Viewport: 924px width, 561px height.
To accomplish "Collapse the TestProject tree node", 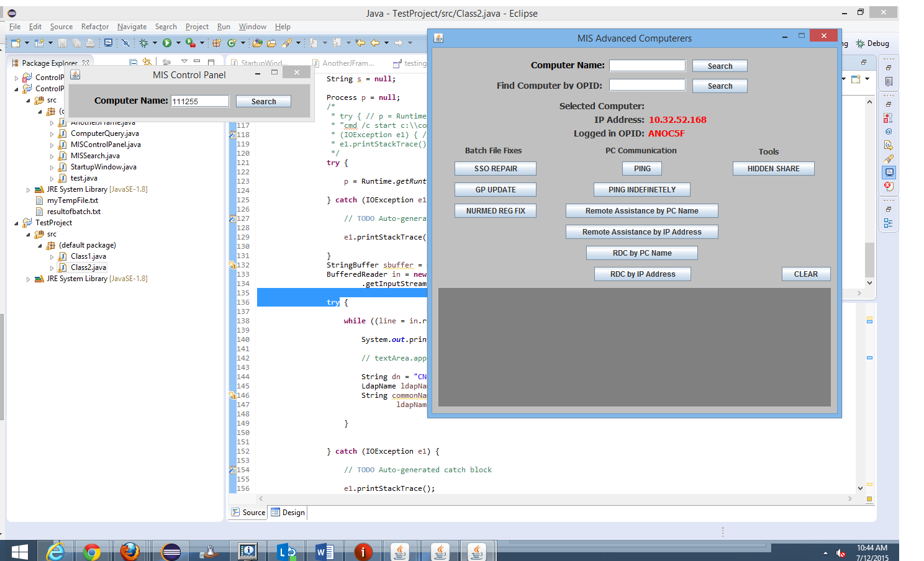I will coord(17,223).
